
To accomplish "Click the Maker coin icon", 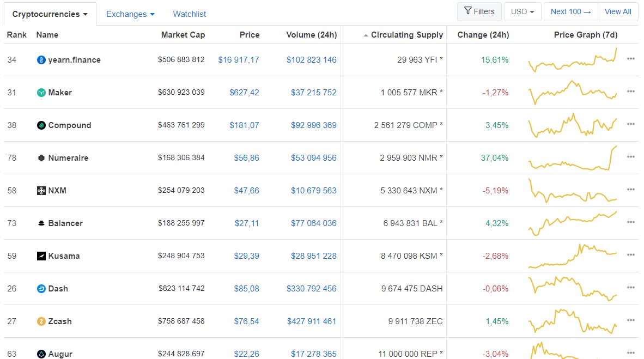I will 41,93.
